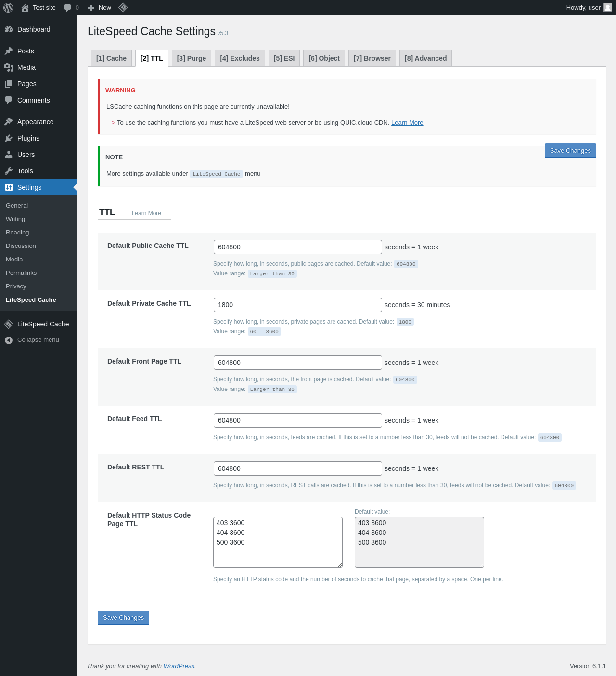Focus the Default Public Cache TTL field
This screenshot has width=616, height=676.
(298, 247)
